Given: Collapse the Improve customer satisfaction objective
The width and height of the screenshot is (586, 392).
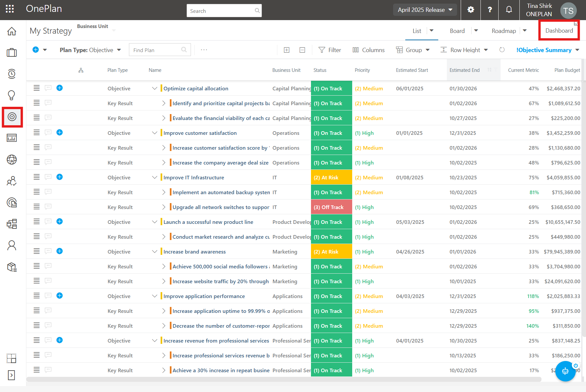Looking at the screenshot, I should point(154,133).
